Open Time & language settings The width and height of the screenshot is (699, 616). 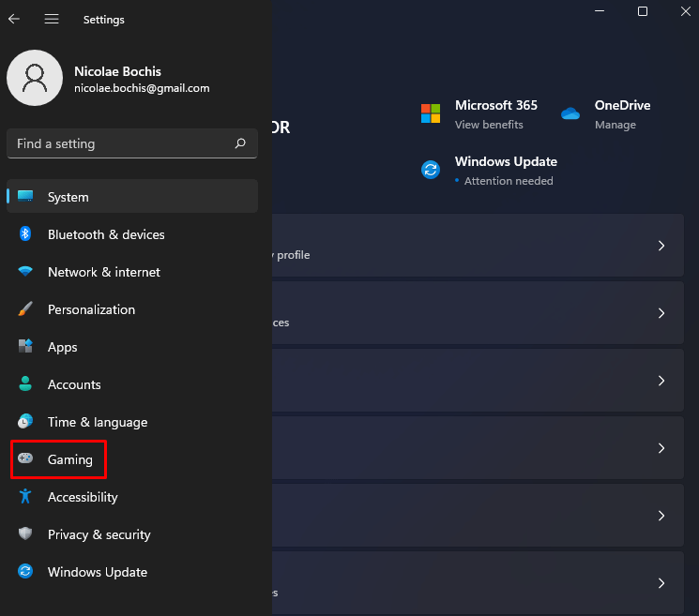[98, 422]
